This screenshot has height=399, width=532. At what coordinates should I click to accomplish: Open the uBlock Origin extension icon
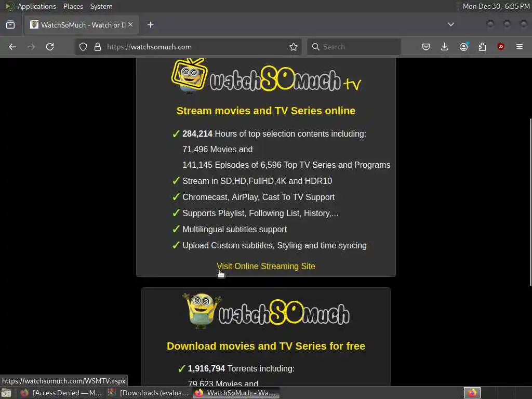501,47
